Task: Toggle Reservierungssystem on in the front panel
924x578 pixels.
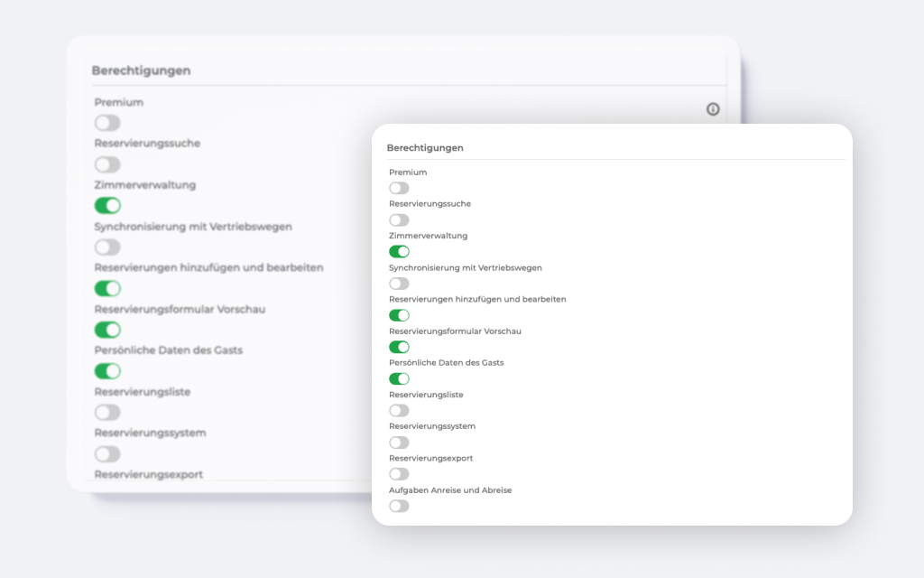Action: point(399,443)
